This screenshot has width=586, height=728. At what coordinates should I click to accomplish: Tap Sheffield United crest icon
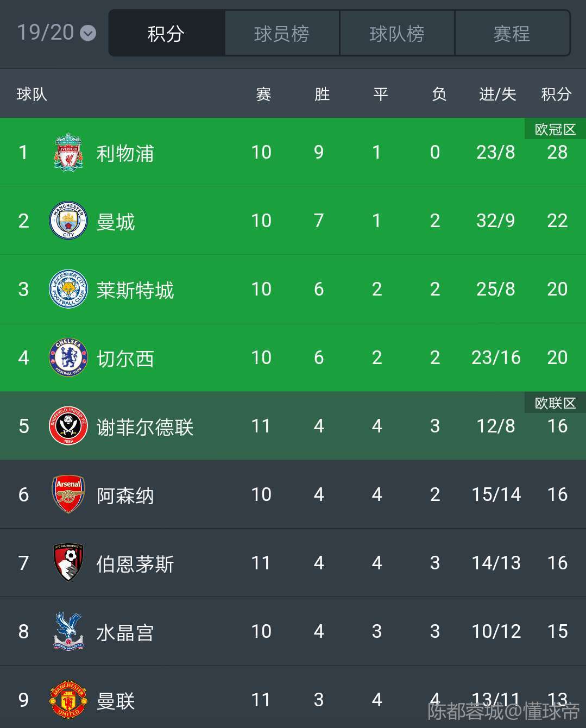click(x=68, y=426)
